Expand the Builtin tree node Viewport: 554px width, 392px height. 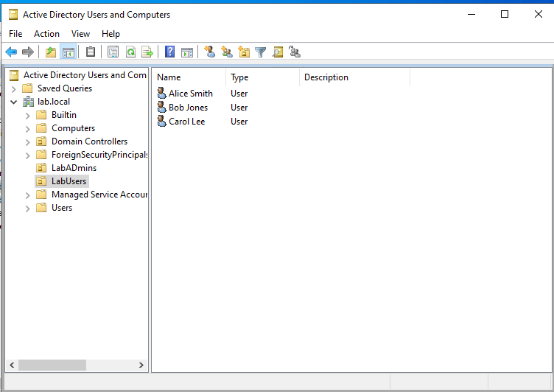28,115
